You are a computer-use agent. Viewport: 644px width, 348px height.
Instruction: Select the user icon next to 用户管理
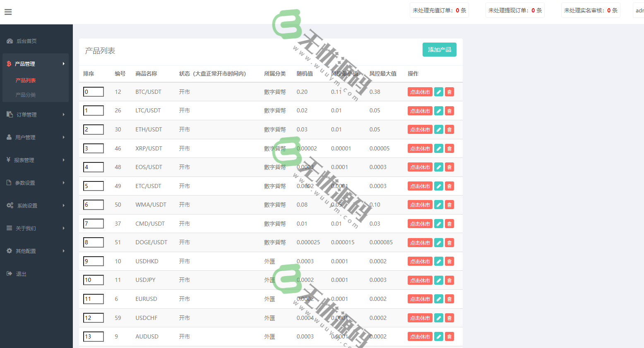10,137
